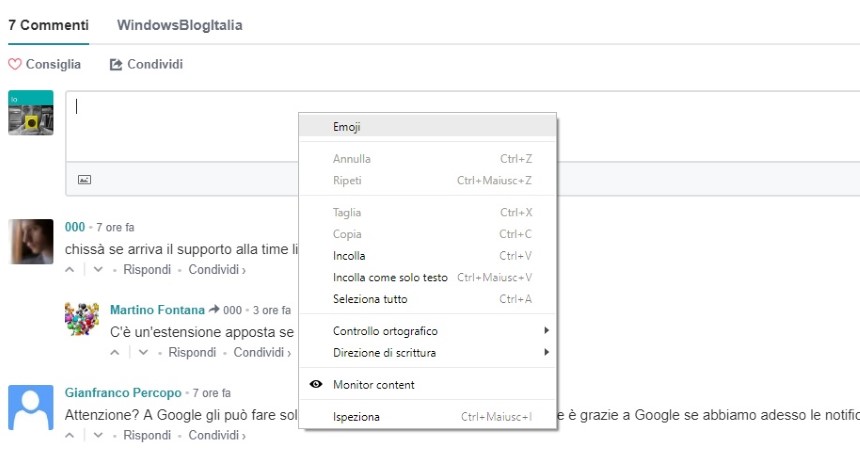Open Martino Fontana's profile name link
This screenshot has width=860, height=450.
click(x=157, y=310)
